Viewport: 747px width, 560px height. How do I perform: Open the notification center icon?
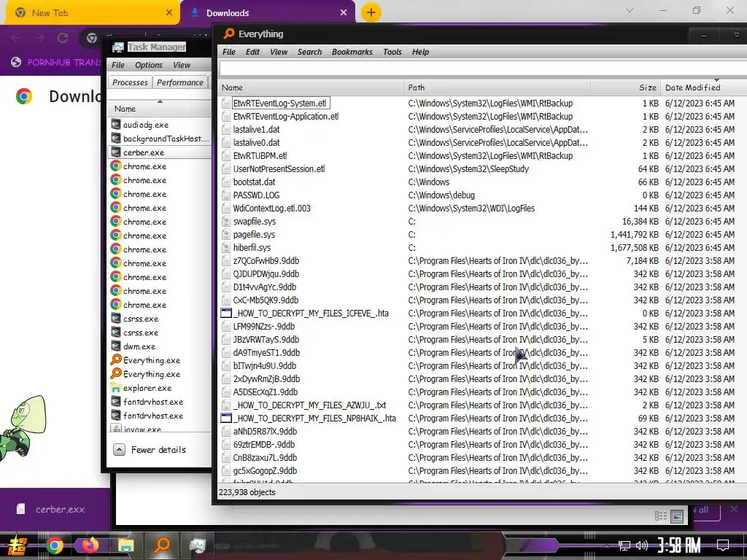click(723, 545)
